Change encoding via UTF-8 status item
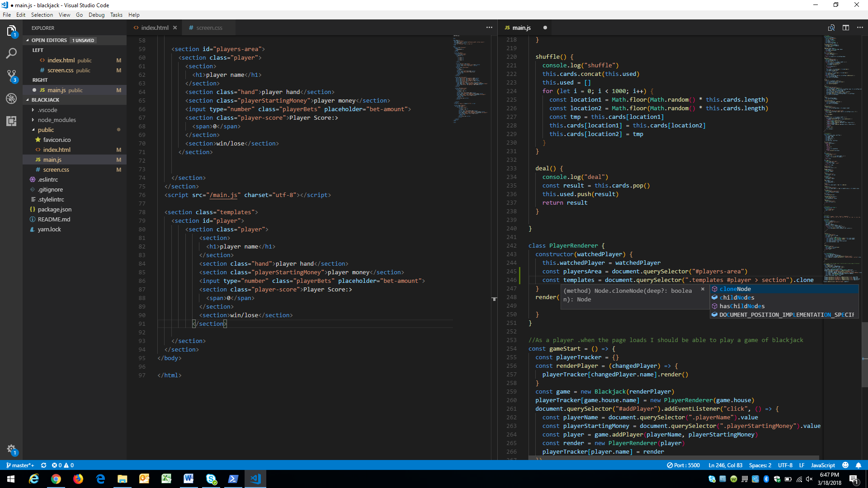The width and height of the screenshot is (868, 488). tap(785, 465)
